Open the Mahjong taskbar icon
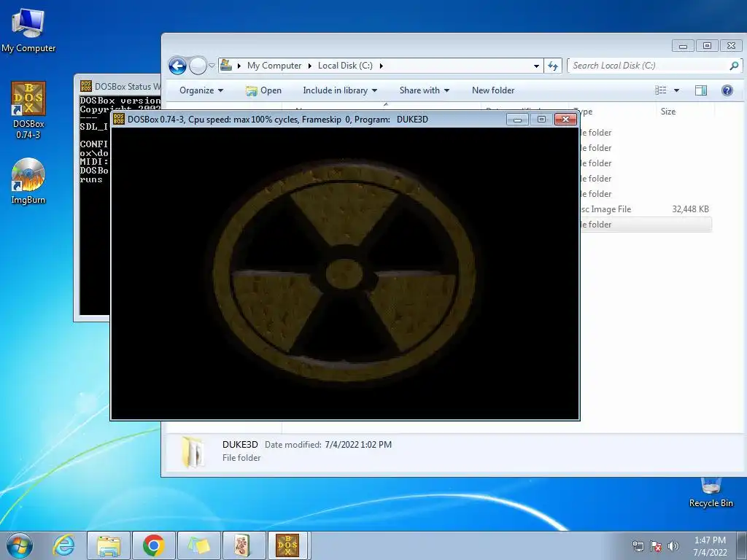The height and width of the screenshot is (560, 747). (244, 545)
